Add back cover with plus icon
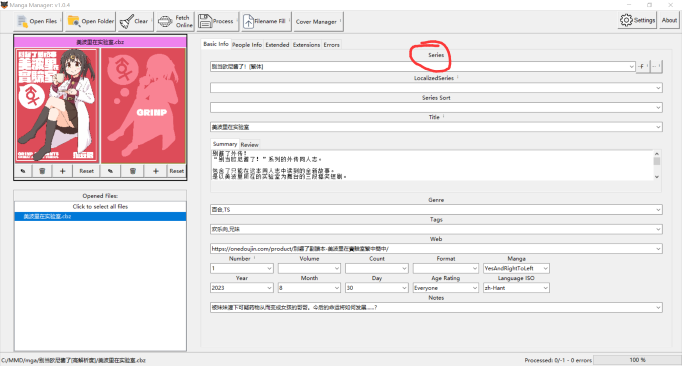Viewport: 682px width, 366px height. (x=155, y=171)
